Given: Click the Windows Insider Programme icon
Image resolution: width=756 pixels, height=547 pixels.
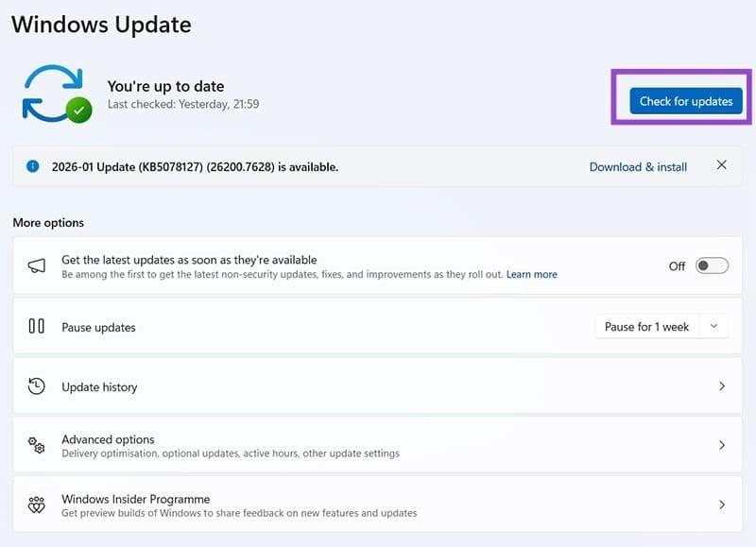Looking at the screenshot, I should pyautogui.click(x=37, y=505).
